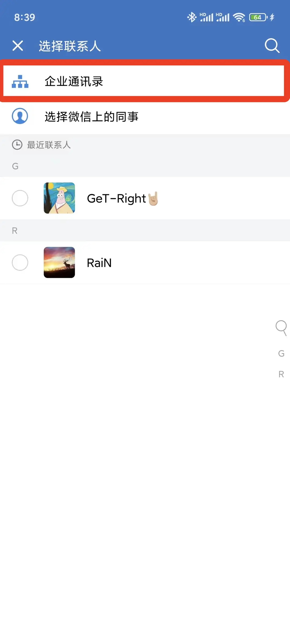Jump to letter R in index
This screenshot has width=290, height=644.
click(281, 374)
